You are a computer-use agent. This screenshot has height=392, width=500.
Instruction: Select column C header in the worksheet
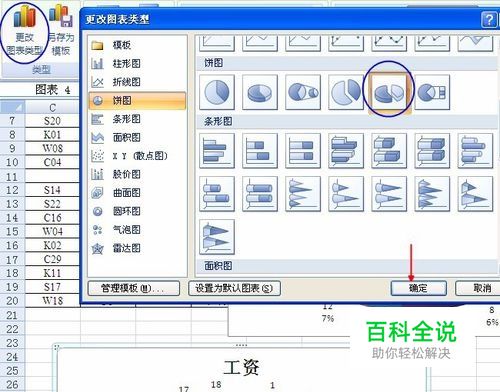coord(52,108)
